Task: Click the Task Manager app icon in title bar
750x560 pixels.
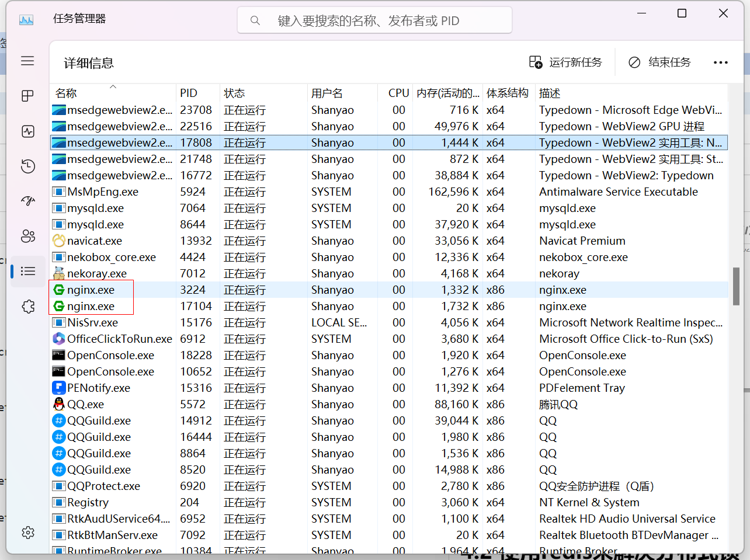Action: [26, 19]
